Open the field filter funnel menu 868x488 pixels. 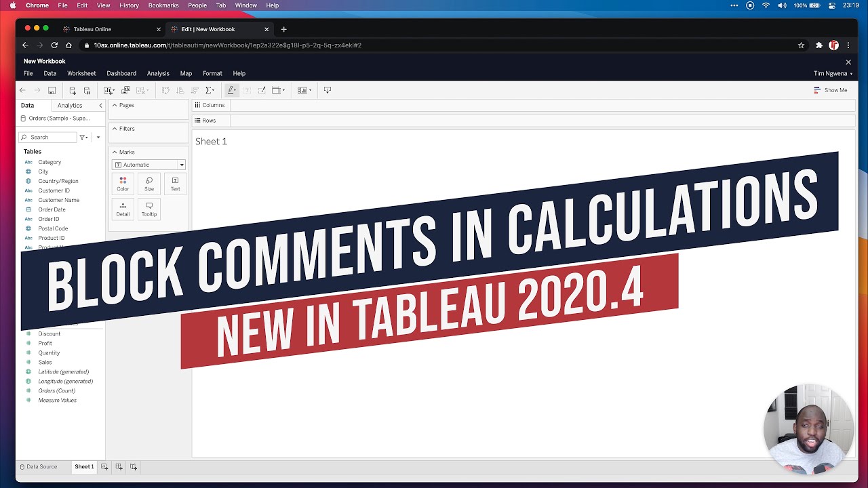83,138
